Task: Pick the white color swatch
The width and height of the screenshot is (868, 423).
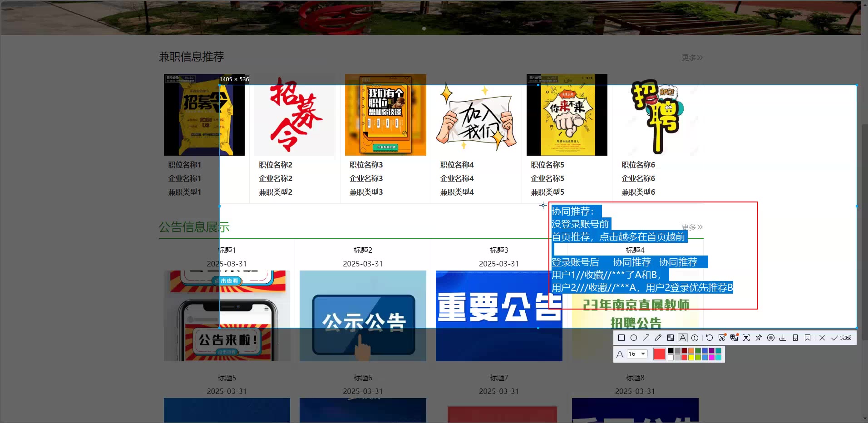Action: [671, 358]
